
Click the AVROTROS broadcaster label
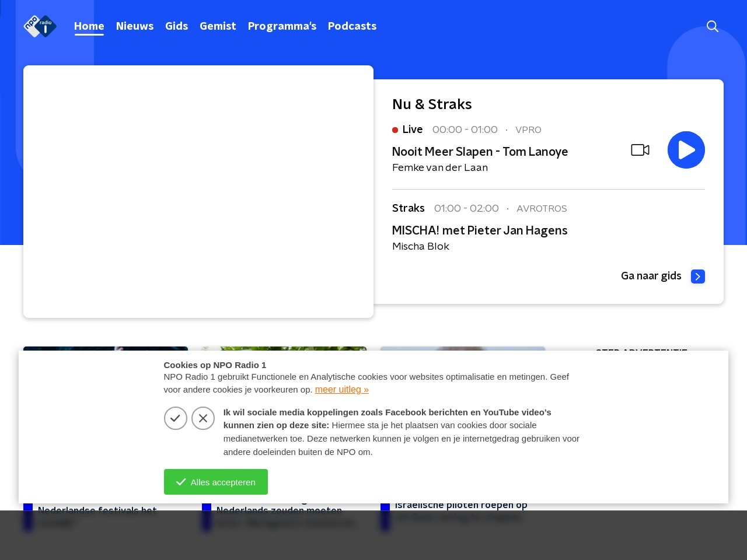[542, 209]
